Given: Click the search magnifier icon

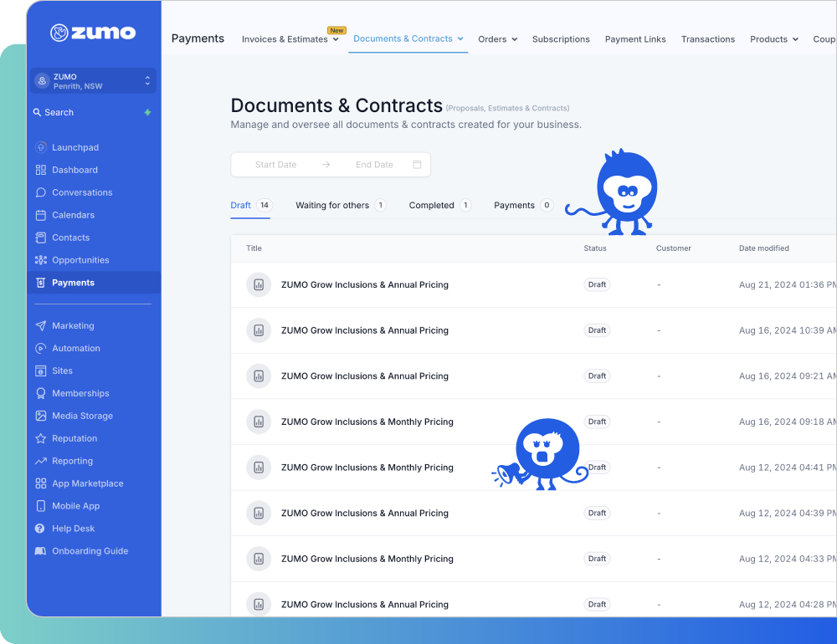Looking at the screenshot, I should (x=37, y=113).
